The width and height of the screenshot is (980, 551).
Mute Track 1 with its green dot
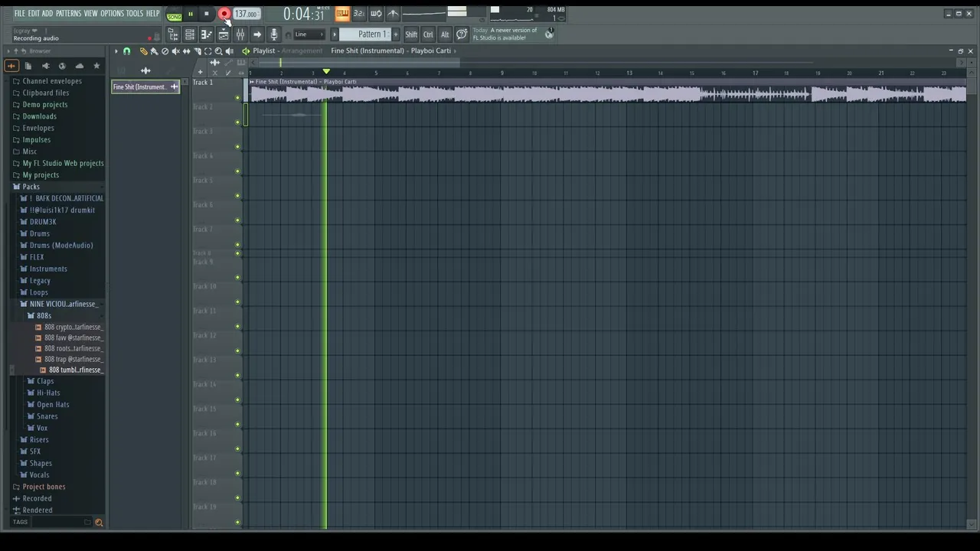237,98
